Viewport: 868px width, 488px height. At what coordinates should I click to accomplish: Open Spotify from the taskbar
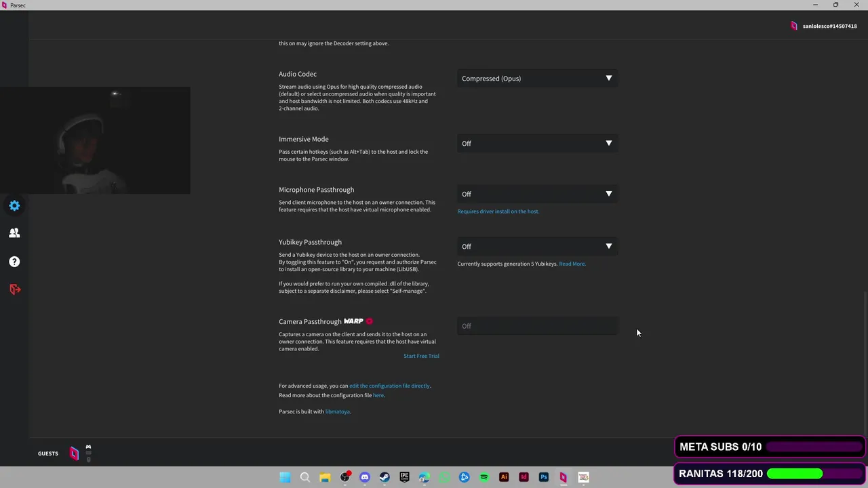pyautogui.click(x=484, y=477)
